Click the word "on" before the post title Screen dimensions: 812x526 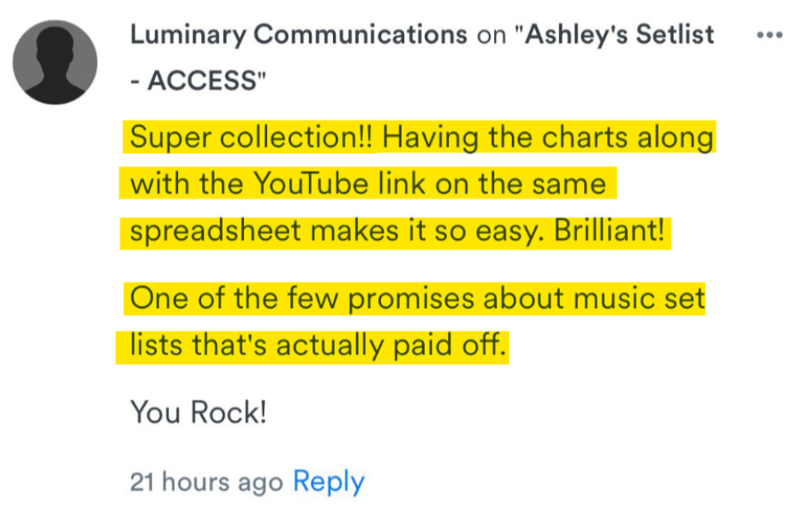(491, 36)
